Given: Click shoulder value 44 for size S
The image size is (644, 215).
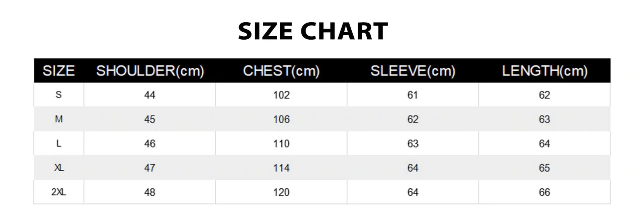Looking at the screenshot, I should click(x=150, y=95).
